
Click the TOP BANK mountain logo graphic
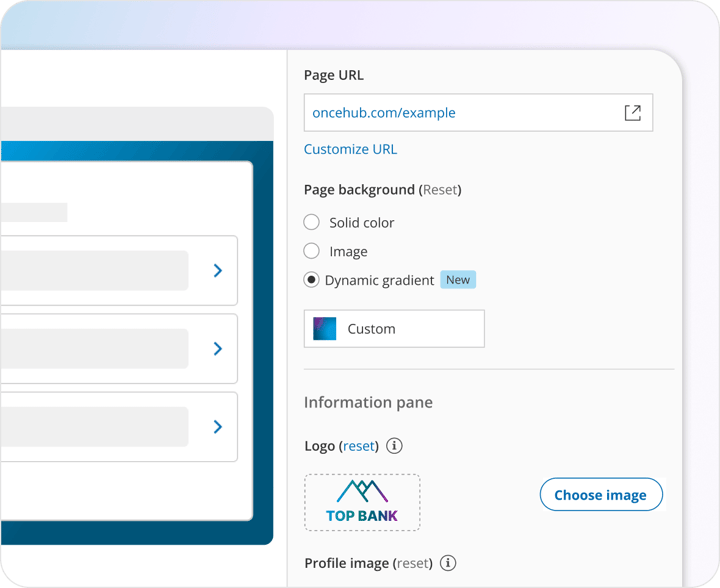point(362,502)
